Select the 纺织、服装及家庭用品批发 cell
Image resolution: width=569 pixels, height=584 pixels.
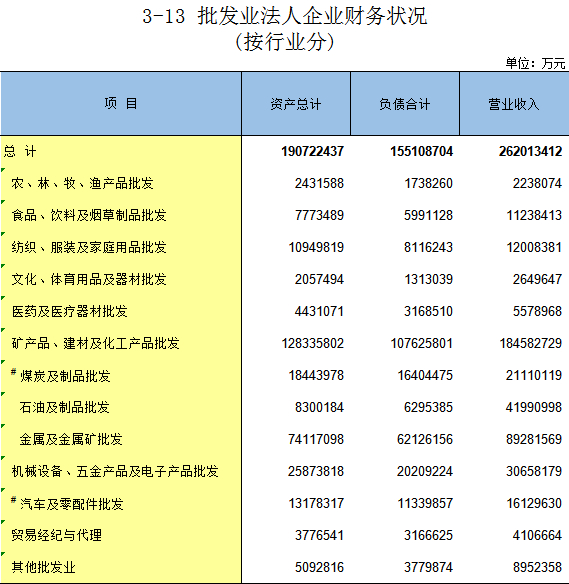121,247
